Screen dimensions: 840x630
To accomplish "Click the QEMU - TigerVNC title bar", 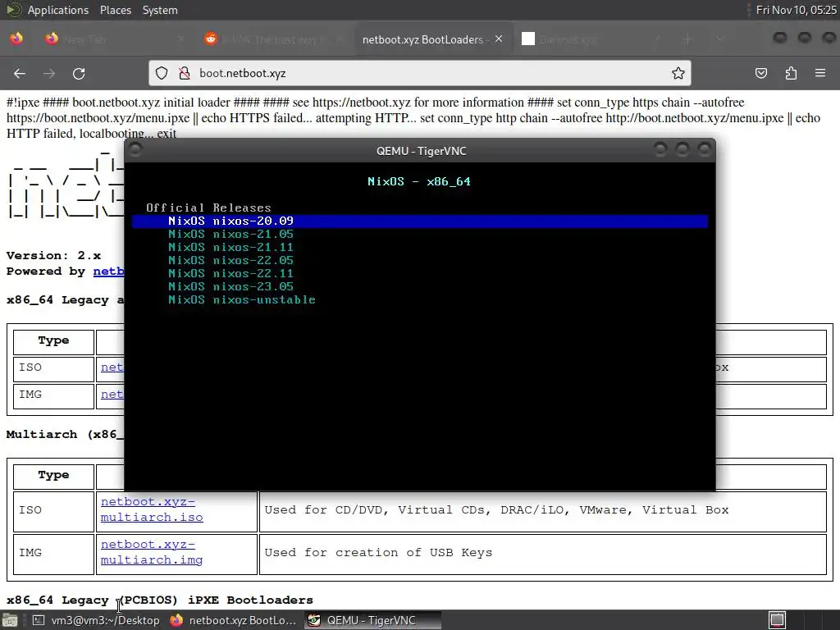I will 421,151.
